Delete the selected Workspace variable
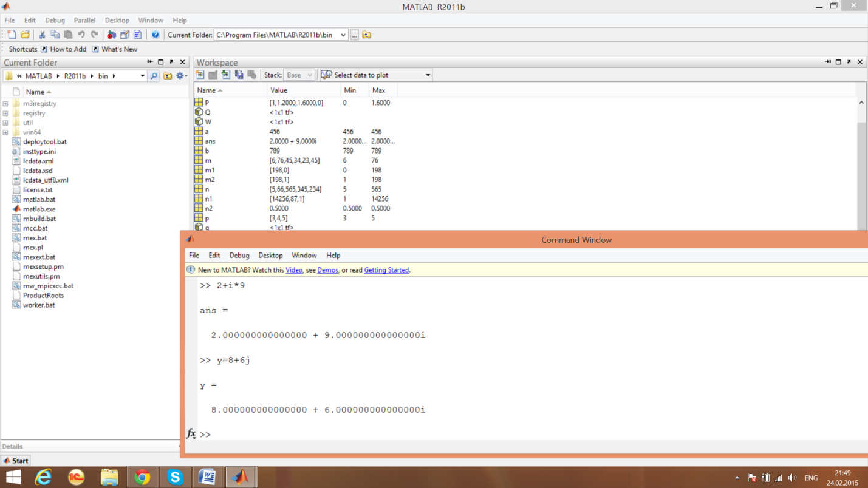The image size is (868, 488). click(251, 75)
